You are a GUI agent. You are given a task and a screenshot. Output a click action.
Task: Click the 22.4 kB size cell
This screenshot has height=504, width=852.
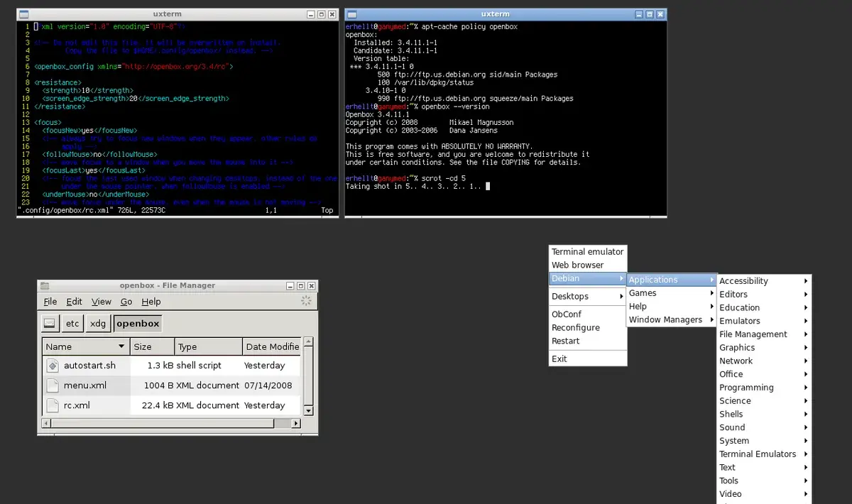click(158, 405)
